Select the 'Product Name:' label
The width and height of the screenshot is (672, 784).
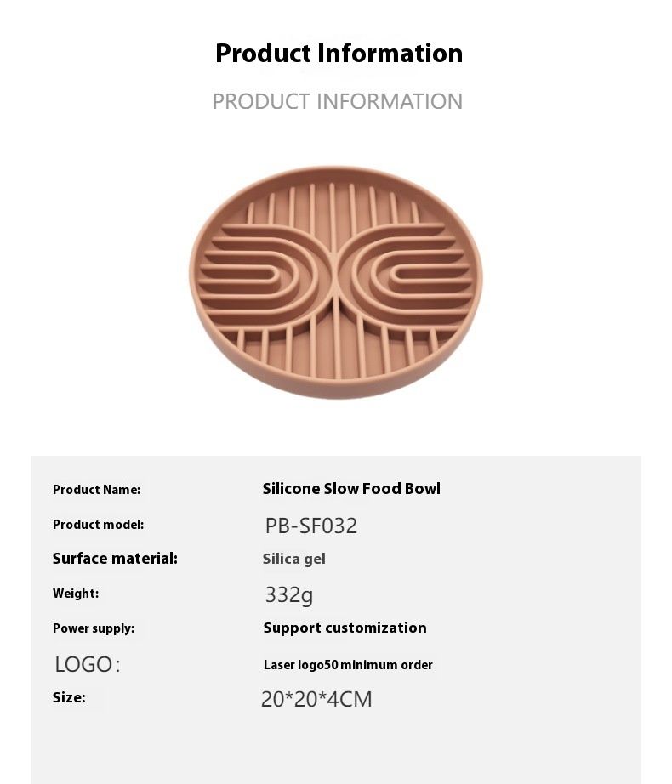(96, 490)
